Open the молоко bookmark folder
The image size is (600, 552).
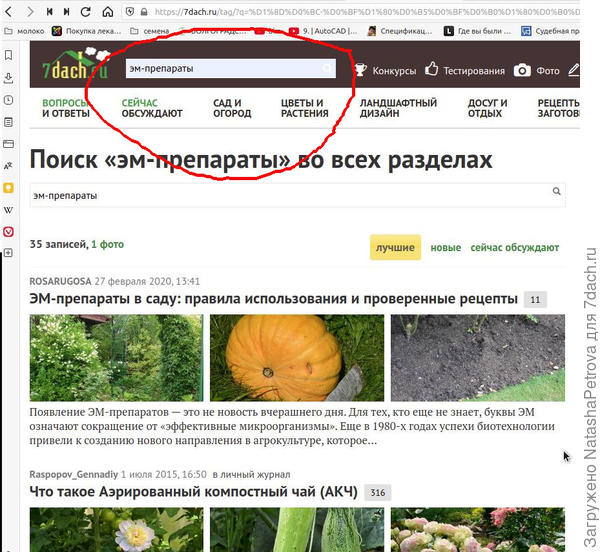tap(24, 31)
